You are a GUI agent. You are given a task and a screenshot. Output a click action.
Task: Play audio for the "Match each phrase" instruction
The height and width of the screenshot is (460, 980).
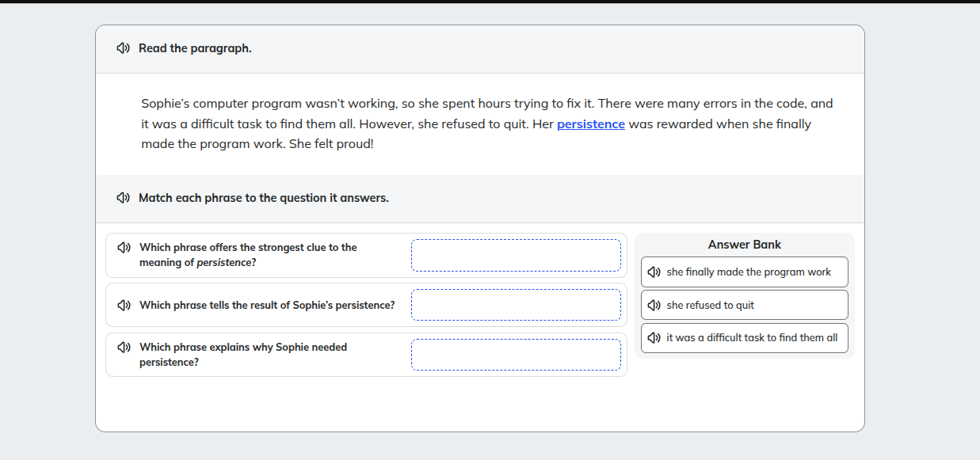[x=122, y=197]
